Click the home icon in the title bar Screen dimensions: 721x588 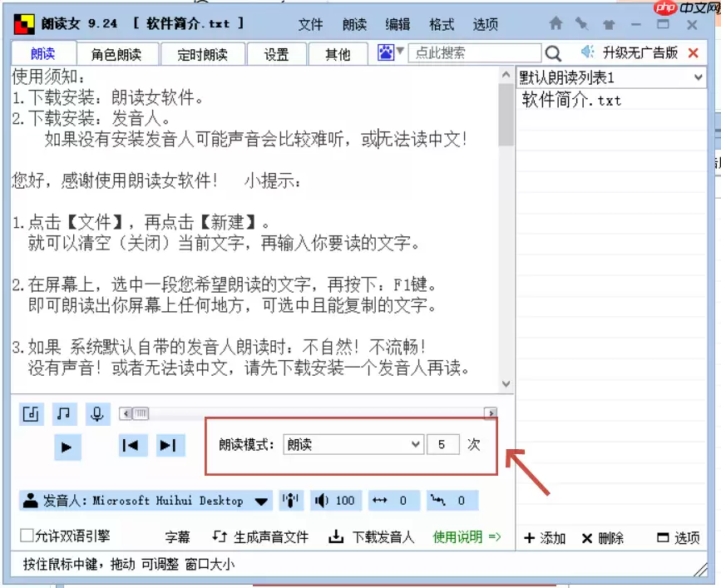[556, 24]
